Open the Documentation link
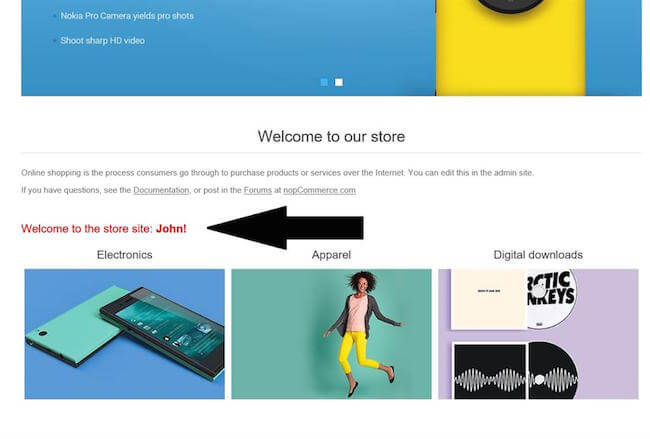This screenshot has height=439, width=650. [x=161, y=190]
